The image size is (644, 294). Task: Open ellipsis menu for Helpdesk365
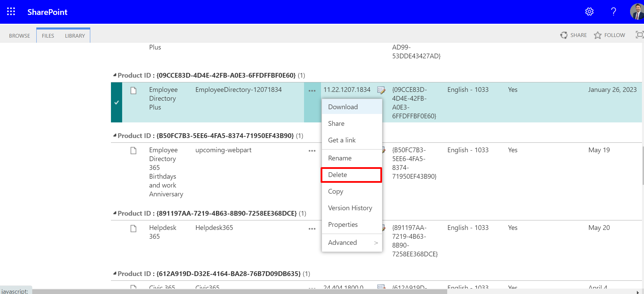coord(312,229)
